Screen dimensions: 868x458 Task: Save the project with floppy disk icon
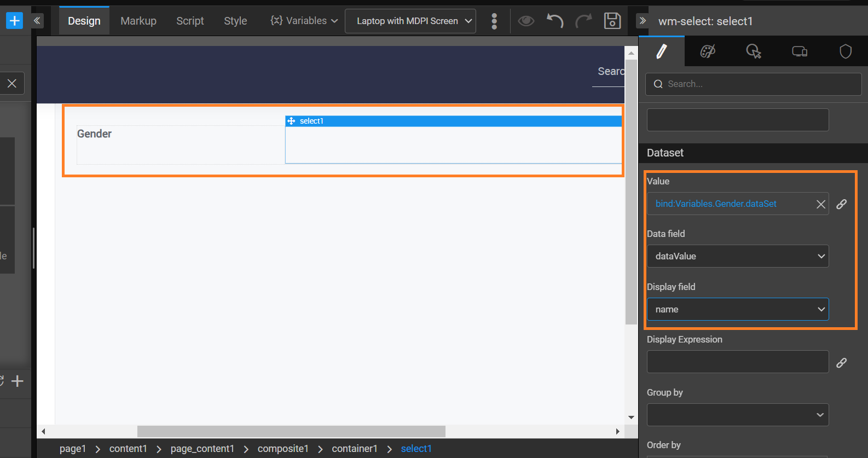[x=612, y=21]
